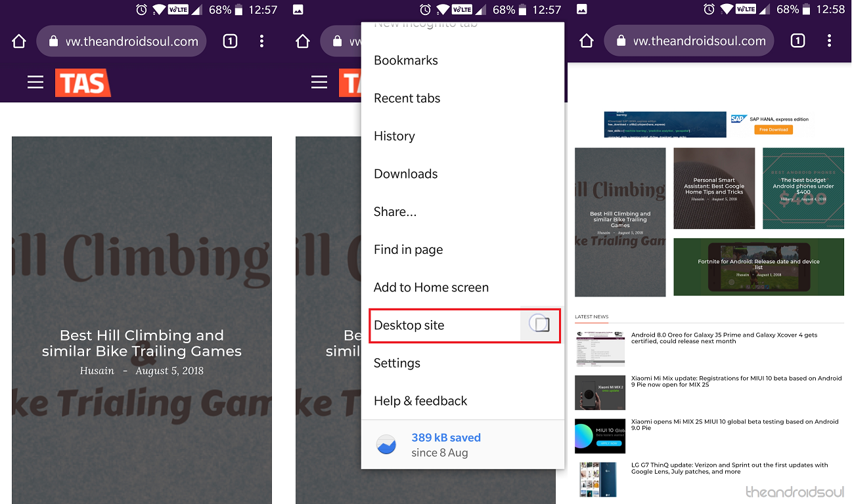Select Add to Home screen
The image size is (852, 504).
(432, 287)
